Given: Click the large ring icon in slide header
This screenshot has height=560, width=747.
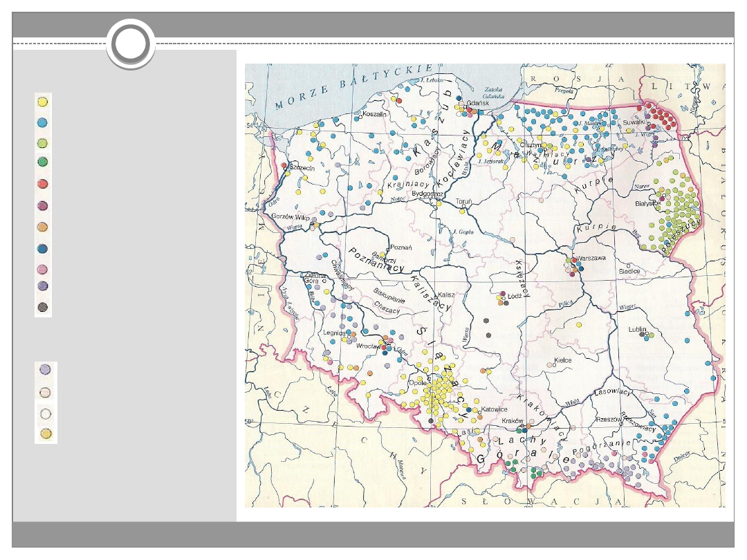Looking at the screenshot, I should tap(131, 45).
